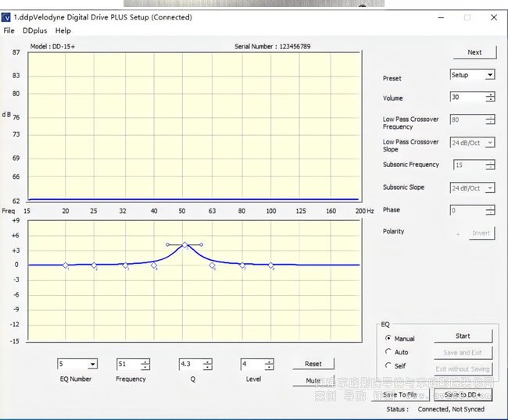The width and height of the screenshot is (508, 420).
Task: Select EQ band 7 node on the curve
Action: tap(241, 265)
